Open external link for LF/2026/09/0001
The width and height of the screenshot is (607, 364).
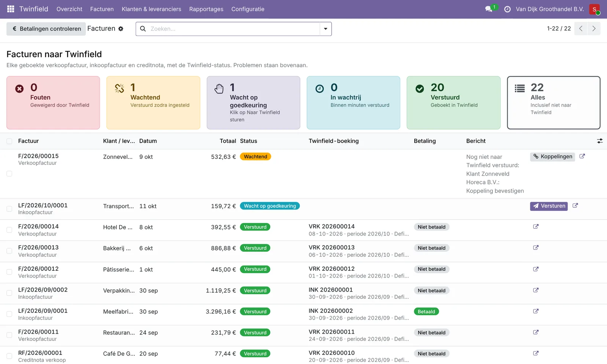pyautogui.click(x=536, y=311)
